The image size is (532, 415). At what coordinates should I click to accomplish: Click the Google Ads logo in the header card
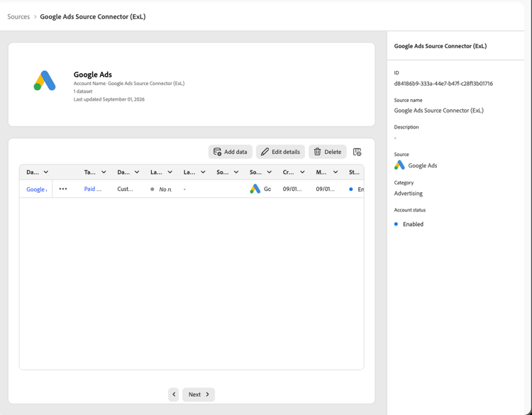click(x=45, y=81)
